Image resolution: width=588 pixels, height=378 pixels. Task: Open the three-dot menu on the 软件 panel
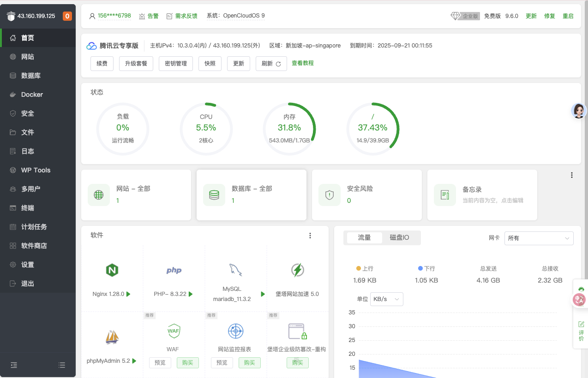click(x=310, y=235)
